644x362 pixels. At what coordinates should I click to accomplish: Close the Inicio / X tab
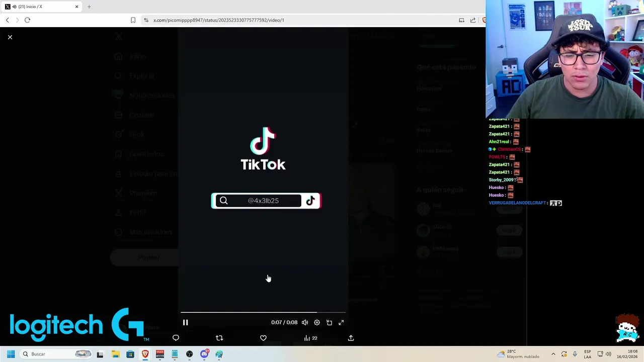[x=77, y=7]
